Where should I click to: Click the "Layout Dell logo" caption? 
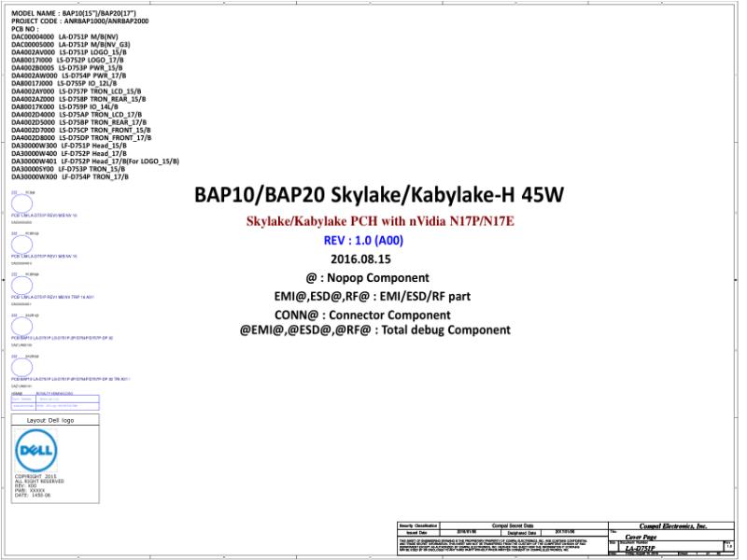pos(50,421)
